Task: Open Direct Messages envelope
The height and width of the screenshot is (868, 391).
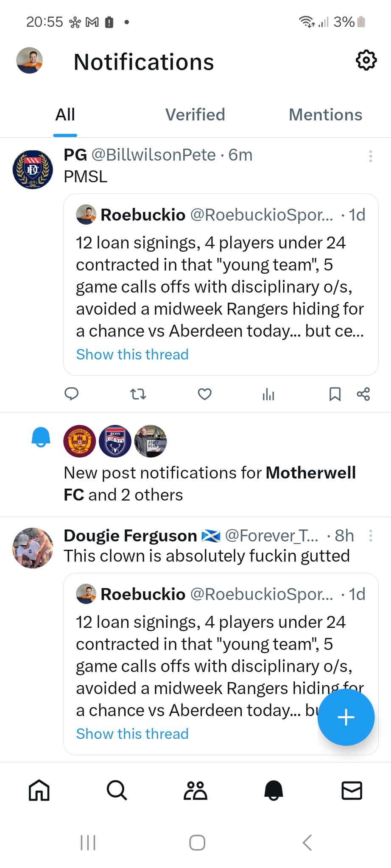Action: (x=352, y=790)
